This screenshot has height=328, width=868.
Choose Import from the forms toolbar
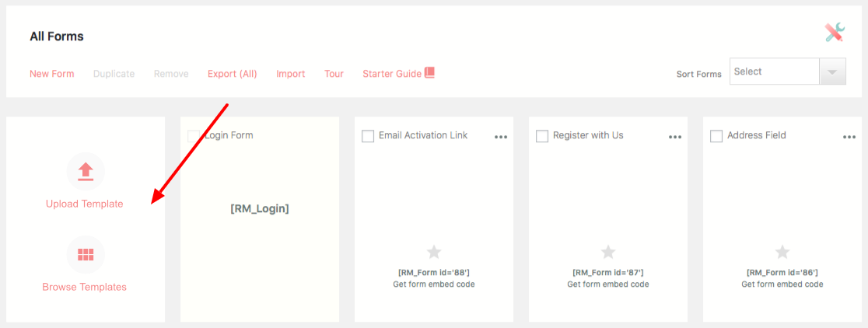[291, 74]
